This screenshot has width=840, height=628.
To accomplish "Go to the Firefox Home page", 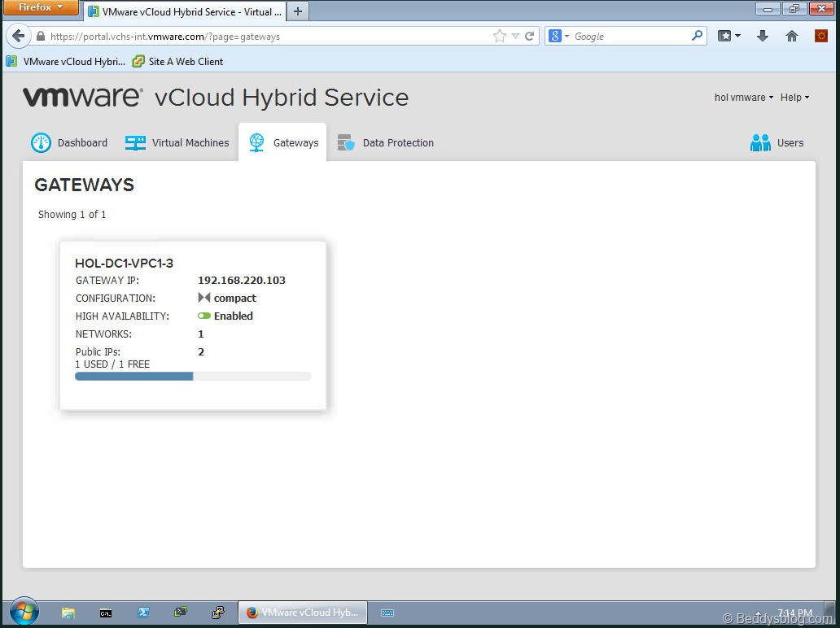I will [x=792, y=36].
